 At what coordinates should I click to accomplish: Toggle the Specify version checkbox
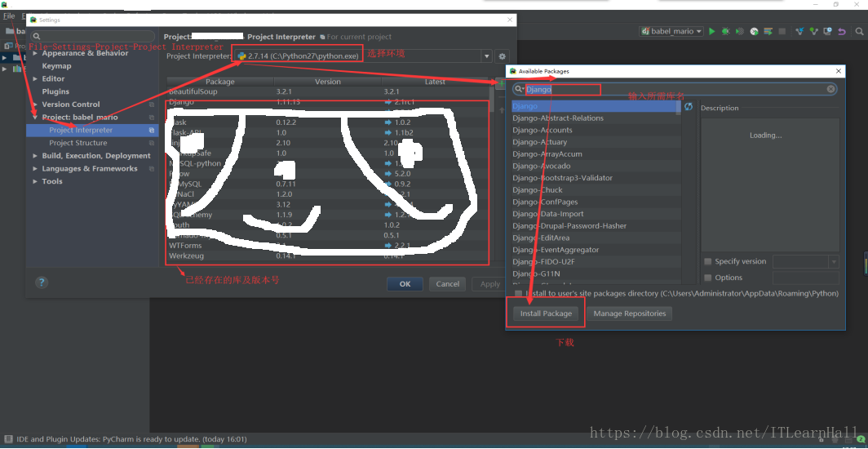(x=707, y=261)
